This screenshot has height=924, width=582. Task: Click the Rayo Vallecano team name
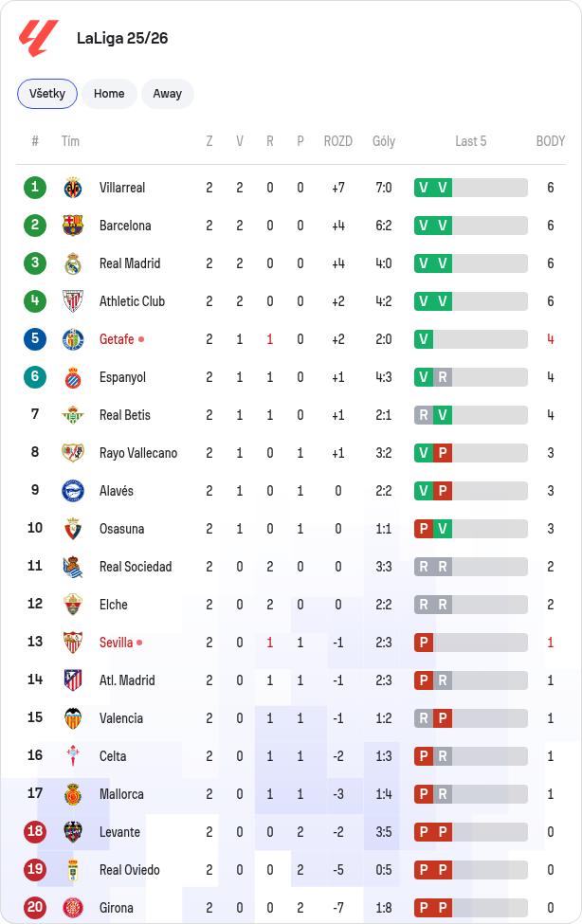click(138, 453)
